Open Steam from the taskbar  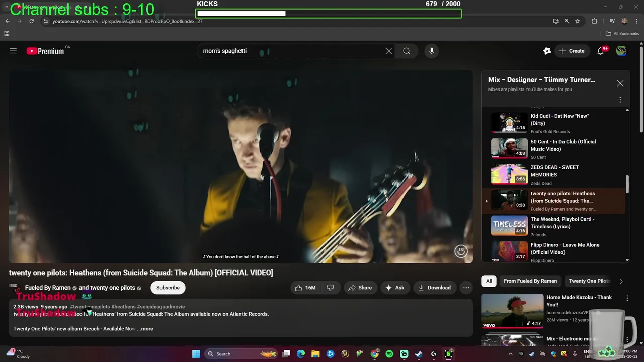419,354
